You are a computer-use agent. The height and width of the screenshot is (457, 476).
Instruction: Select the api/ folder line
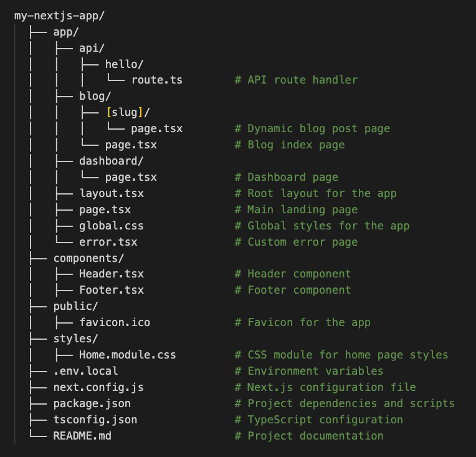(x=92, y=48)
